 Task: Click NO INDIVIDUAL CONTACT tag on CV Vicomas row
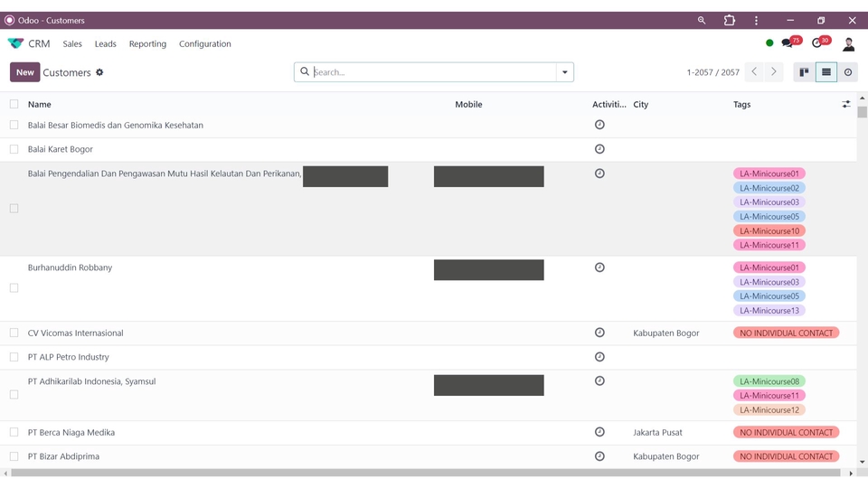click(x=786, y=333)
